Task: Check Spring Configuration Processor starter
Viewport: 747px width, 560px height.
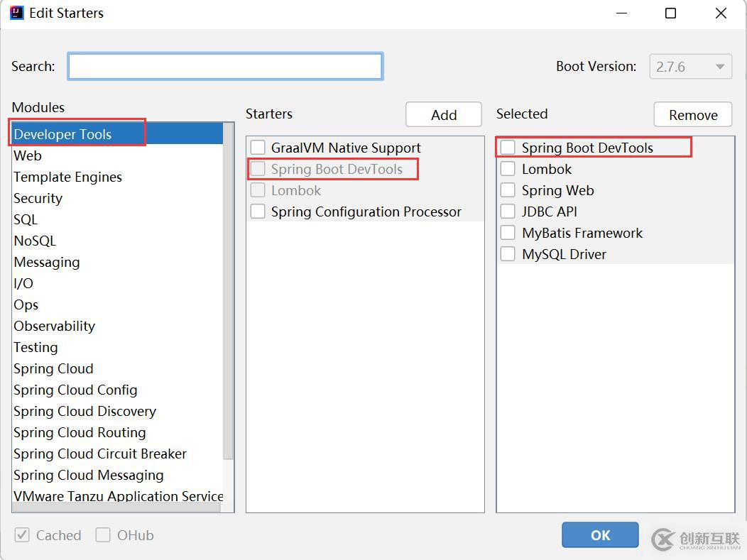Action: tap(258, 212)
